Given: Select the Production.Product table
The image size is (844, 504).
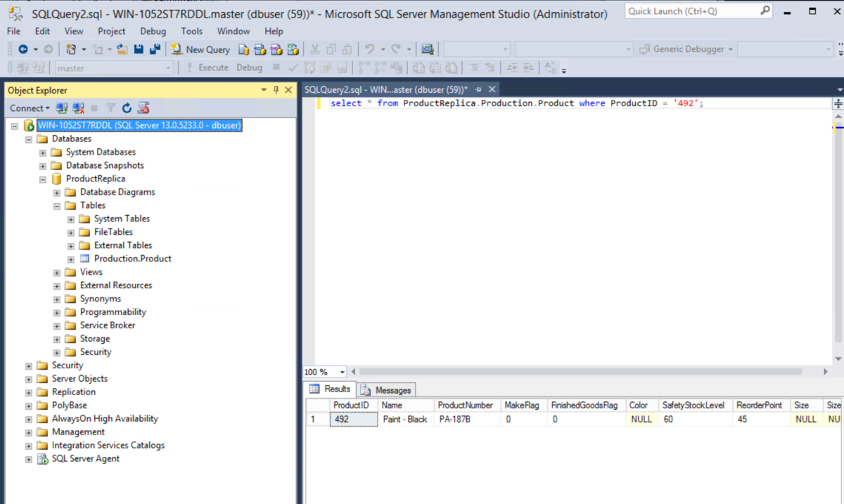Looking at the screenshot, I should pyautogui.click(x=132, y=259).
